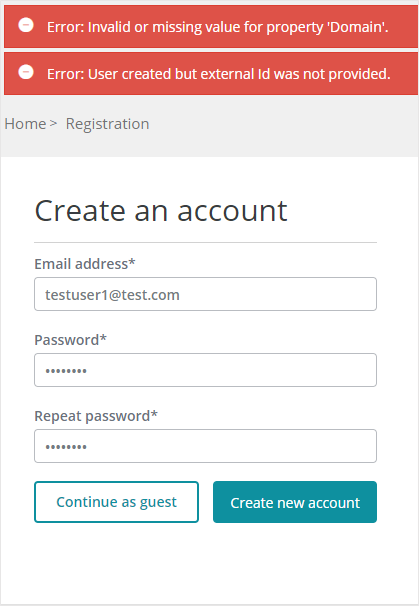
Task: Click empty gray area of breadcrumb bar
Action: tap(282, 126)
